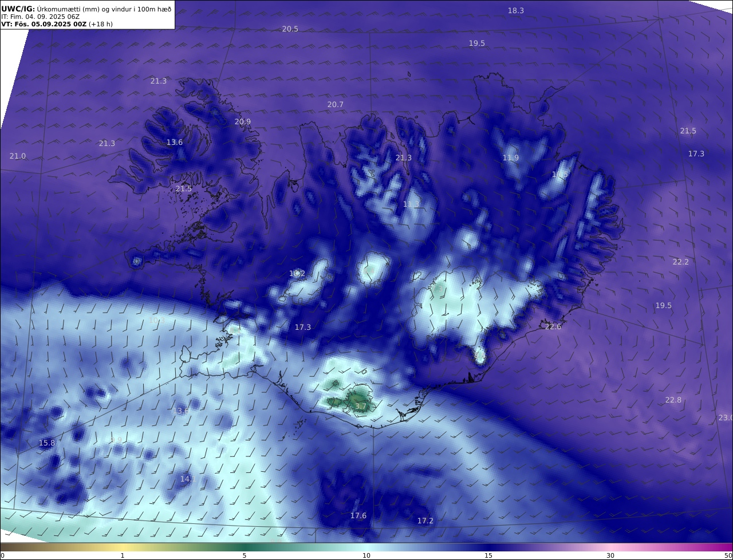Click the 3.7 value on the green area
This screenshot has width=733, height=560.
coord(361,406)
